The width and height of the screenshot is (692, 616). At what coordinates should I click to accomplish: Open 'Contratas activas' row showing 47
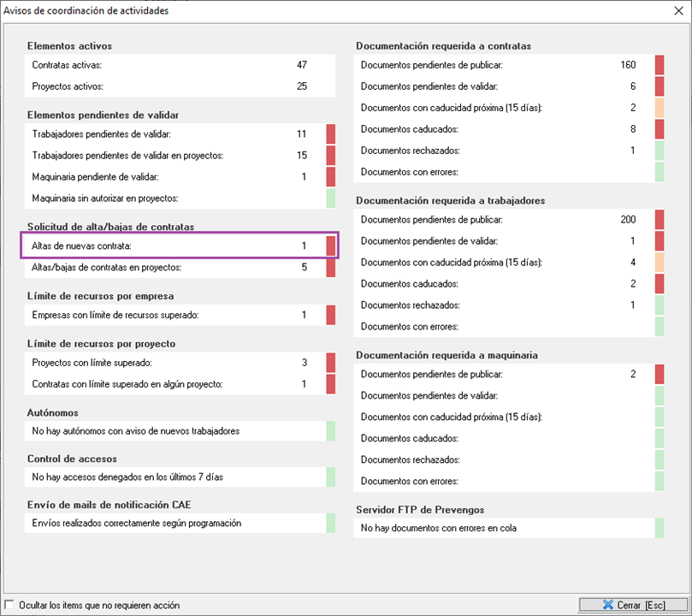pyautogui.click(x=171, y=65)
